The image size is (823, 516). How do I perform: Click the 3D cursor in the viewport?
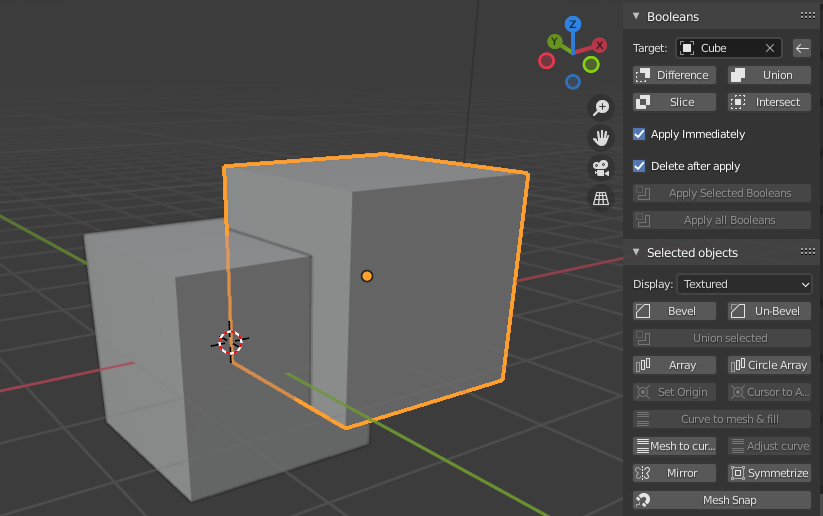point(230,342)
